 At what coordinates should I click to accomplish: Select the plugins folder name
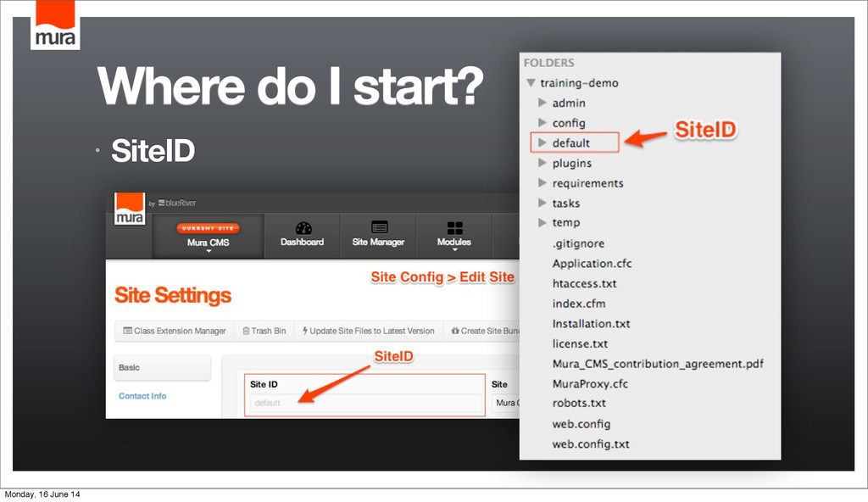click(x=572, y=164)
